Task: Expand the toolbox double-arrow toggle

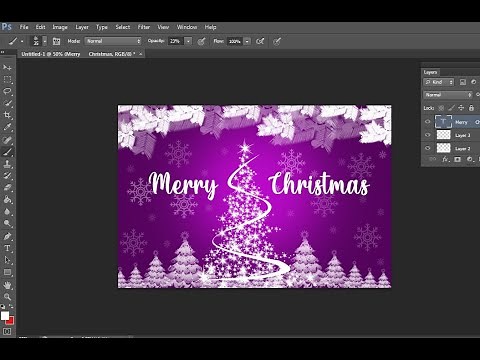Action: 3,52
